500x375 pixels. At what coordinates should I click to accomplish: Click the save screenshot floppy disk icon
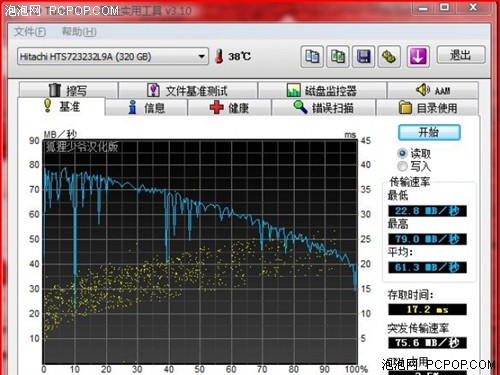pos(363,56)
